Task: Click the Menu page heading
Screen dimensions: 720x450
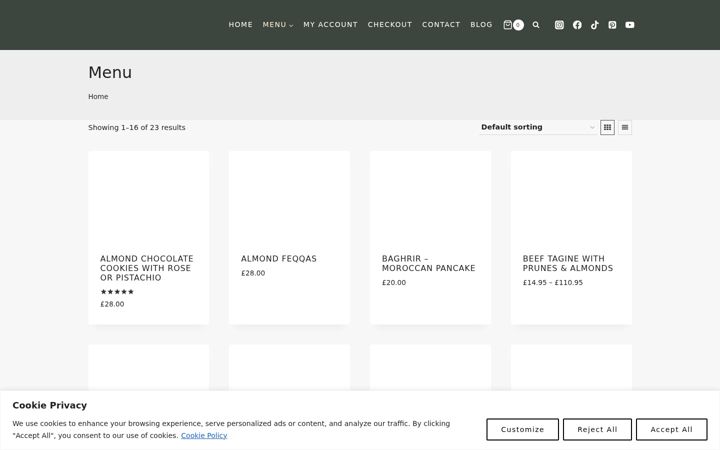Action: tap(110, 73)
